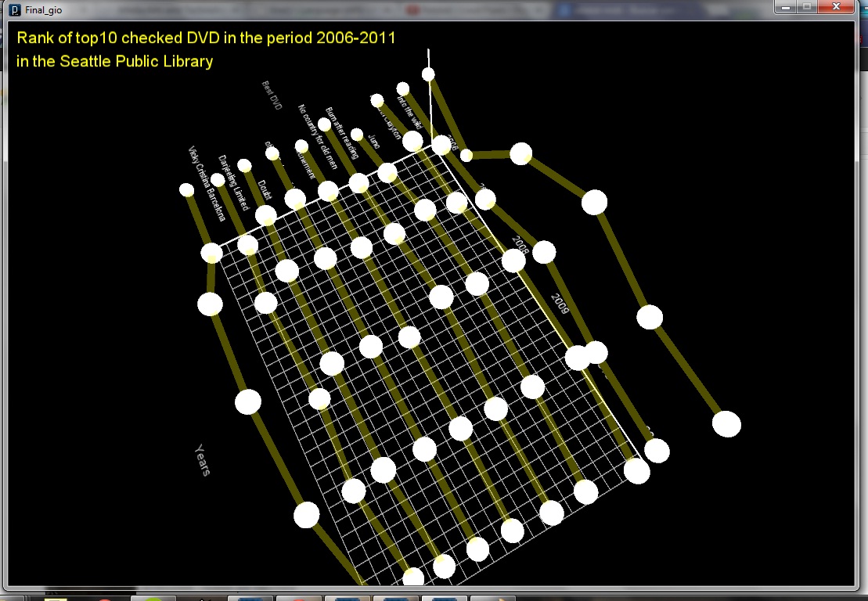Image resolution: width=868 pixels, height=601 pixels.
Task: Click the first node of Darjeeling Limited line
Action: click(x=218, y=180)
